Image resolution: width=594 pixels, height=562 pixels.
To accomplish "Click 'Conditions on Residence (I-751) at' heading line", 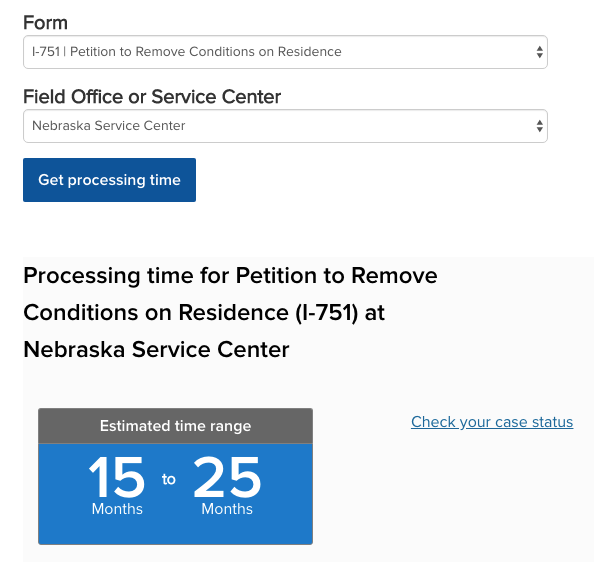I will pos(204,313).
